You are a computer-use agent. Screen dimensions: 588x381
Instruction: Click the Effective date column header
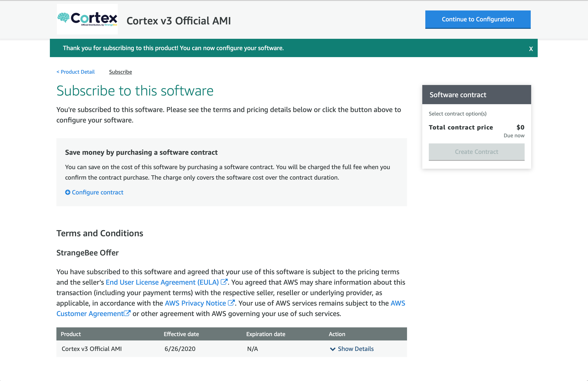[x=181, y=334]
